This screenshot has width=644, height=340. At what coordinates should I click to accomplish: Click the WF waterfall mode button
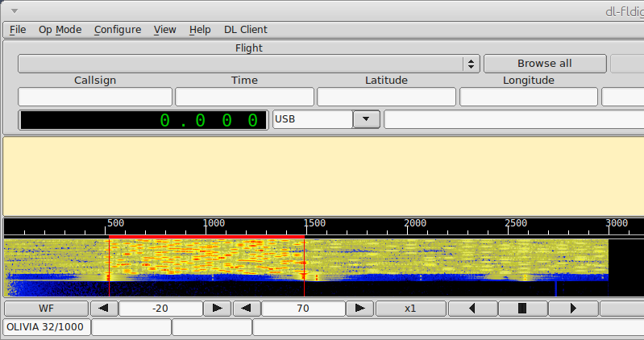point(46,309)
